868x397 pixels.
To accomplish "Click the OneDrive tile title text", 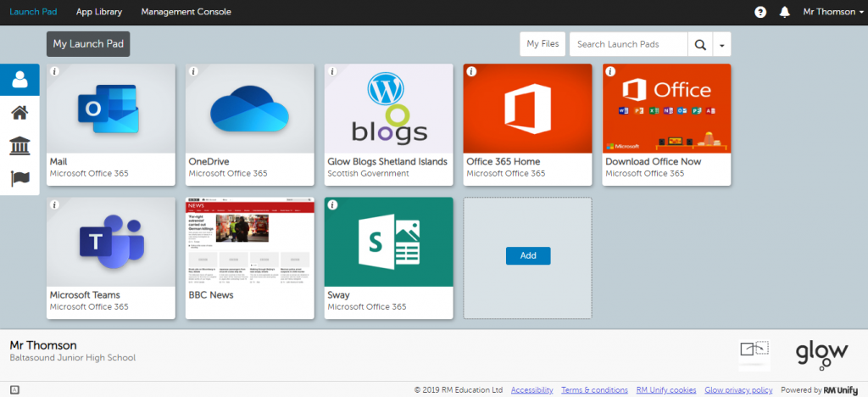I will tap(209, 162).
